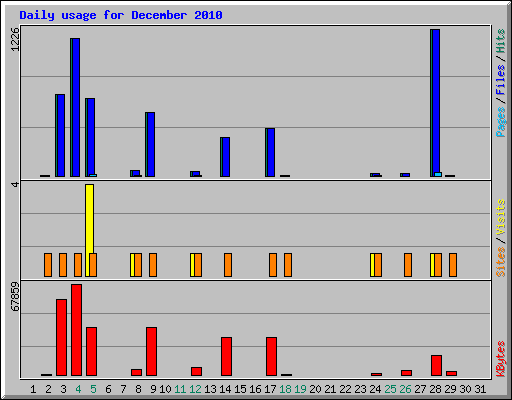Click the day 7 axis label

pos(123,389)
